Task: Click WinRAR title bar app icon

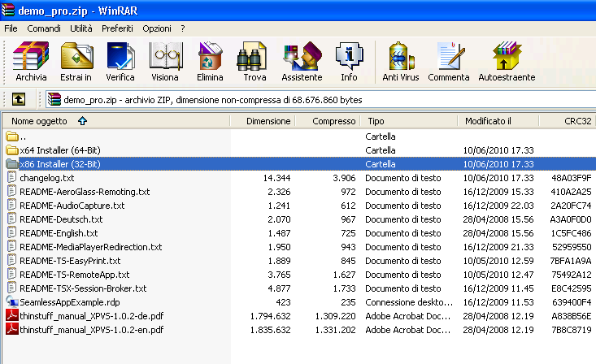Action: [x=7, y=10]
